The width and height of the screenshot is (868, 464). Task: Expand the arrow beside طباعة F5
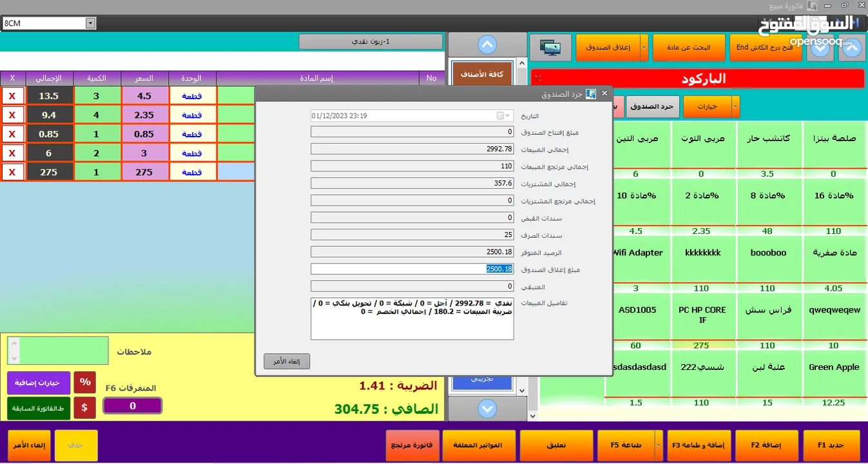659,445
